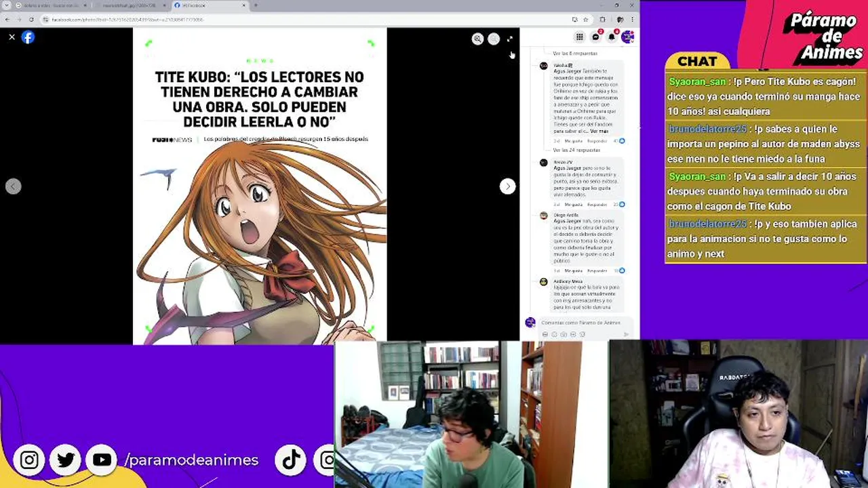Zoom out of the photo

[494, 39]
